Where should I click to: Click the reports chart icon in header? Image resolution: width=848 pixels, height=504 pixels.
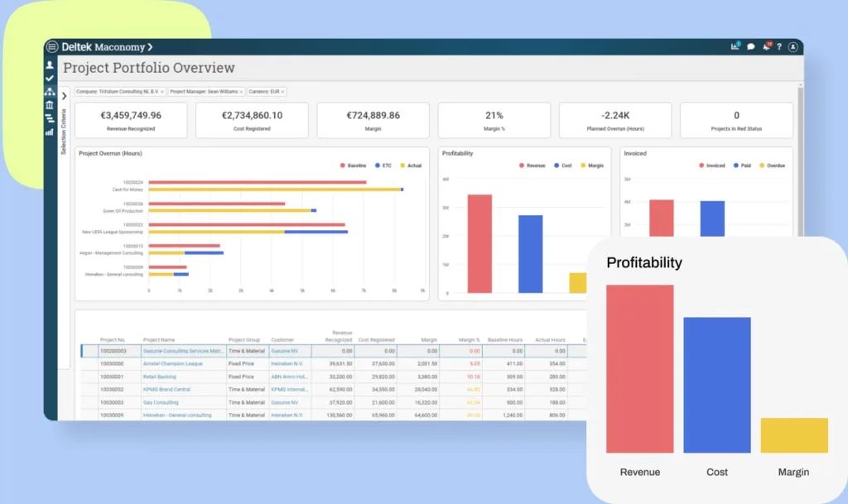[x=735, y=46]
